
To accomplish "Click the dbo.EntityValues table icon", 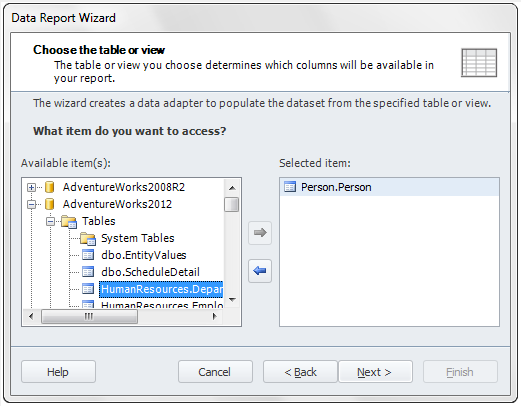I will (x=88, y=255).
